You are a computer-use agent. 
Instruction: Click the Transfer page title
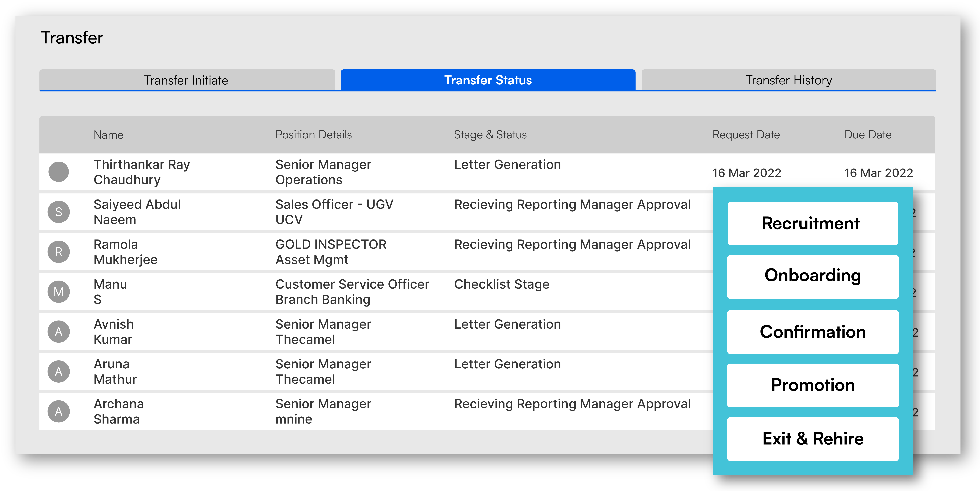72,38
